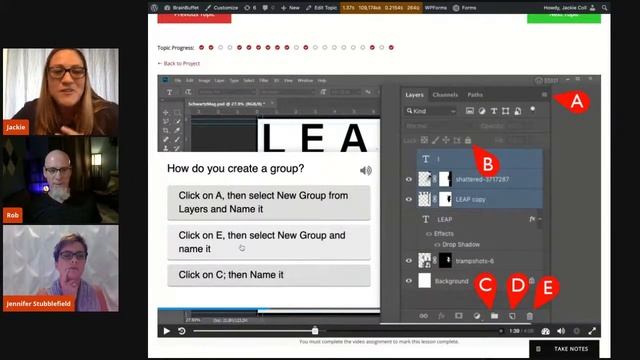Click the Back to Project link
Screen dimensions: 640x360
click(x=179, y=63)
